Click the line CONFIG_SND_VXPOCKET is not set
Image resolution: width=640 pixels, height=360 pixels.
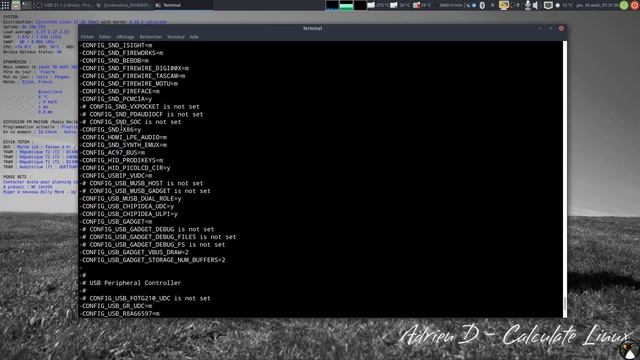140,107
